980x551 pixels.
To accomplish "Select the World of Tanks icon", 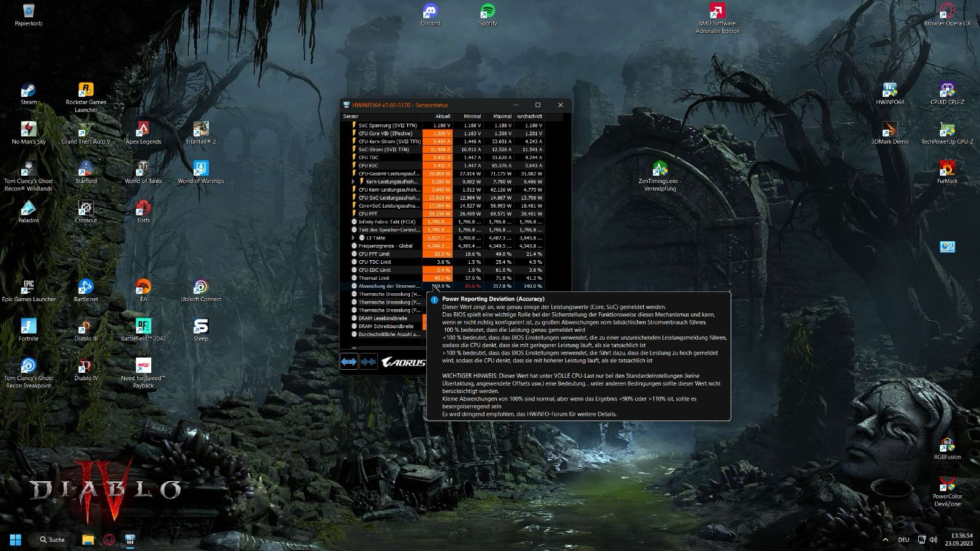I will pyautogui.click(x=143, y=172).
